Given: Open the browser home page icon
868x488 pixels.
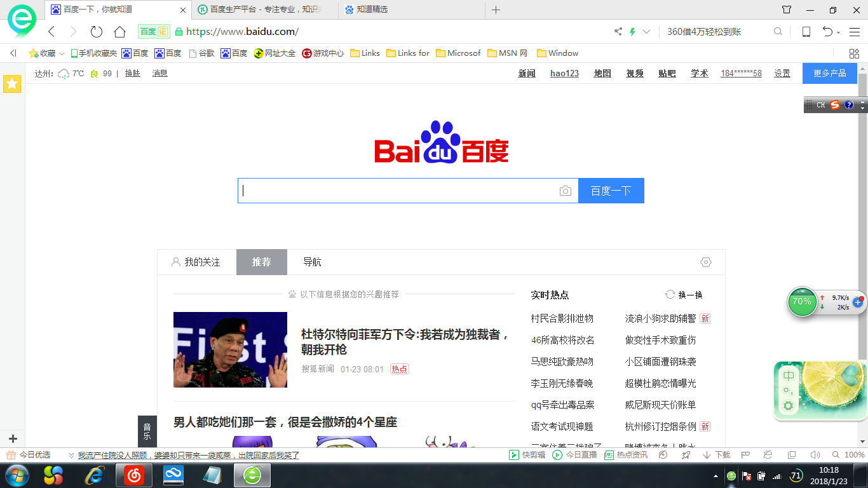Looking at the screenshot, I should (119, 32).
